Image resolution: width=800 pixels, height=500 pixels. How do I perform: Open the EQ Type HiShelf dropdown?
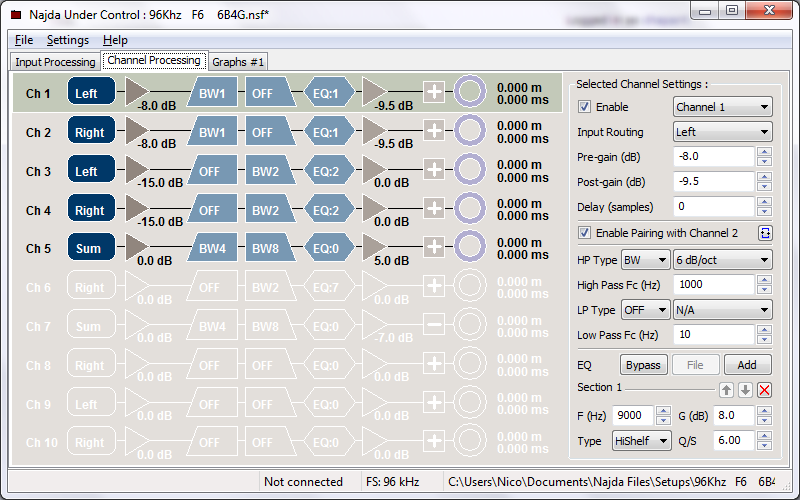pyautogui.click(x=642, y=441)
